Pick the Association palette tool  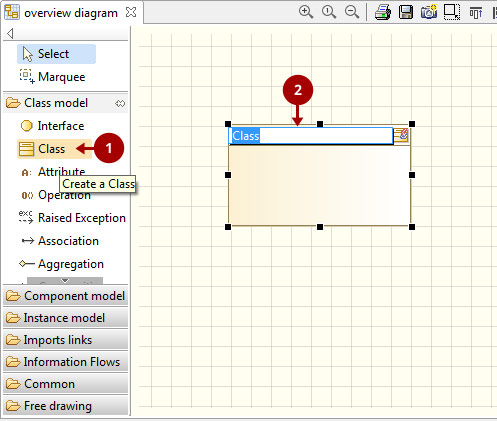(59, 241)
